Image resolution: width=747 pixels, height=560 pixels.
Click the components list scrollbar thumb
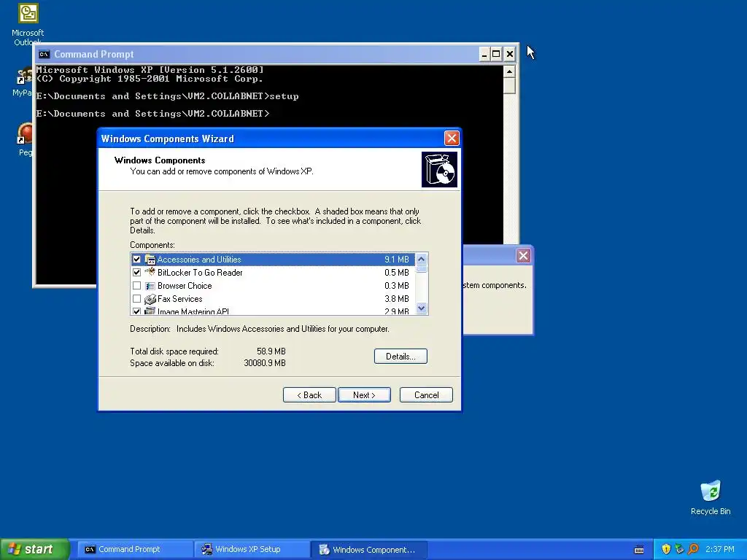(x=421, y=268)
